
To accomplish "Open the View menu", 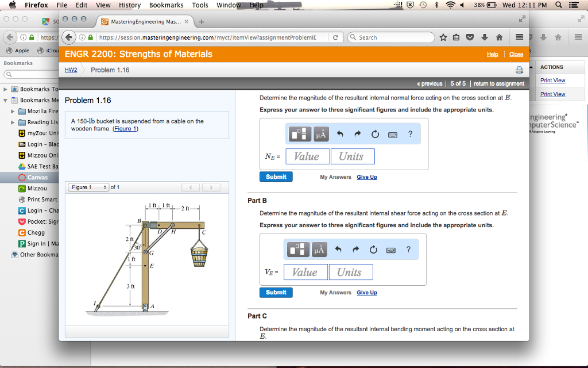I will [x=103, y=5].
